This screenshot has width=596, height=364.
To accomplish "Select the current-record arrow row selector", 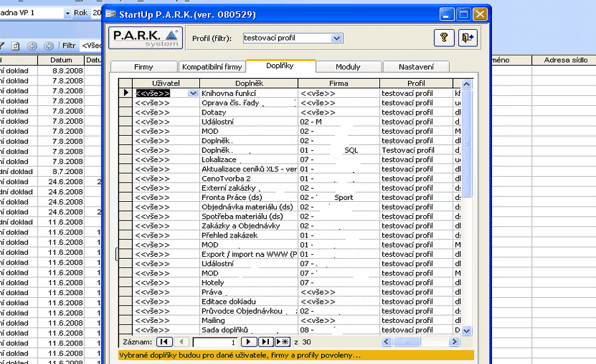I will tap(125, 93).
